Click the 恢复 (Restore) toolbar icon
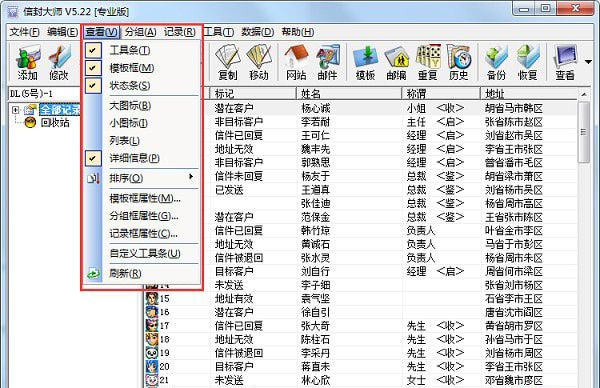Viewport: 600px width, 388px height. (x=528, y=62)
